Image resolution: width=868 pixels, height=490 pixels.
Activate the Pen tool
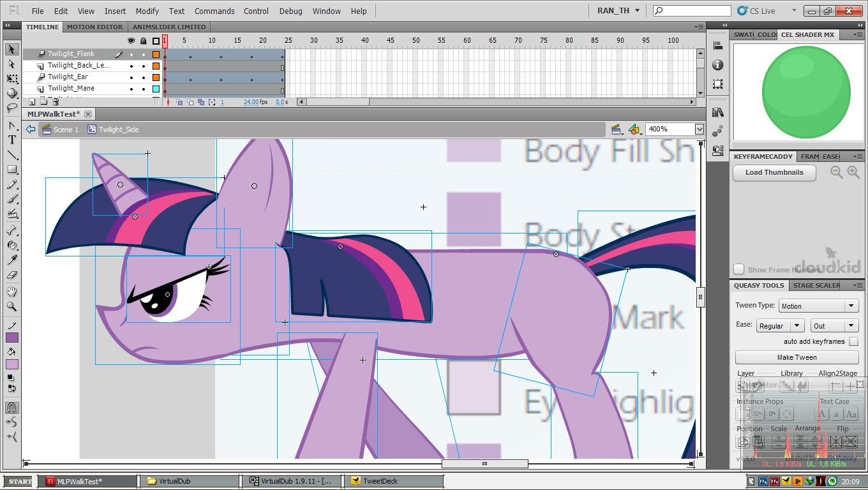(x=12, y=126)
